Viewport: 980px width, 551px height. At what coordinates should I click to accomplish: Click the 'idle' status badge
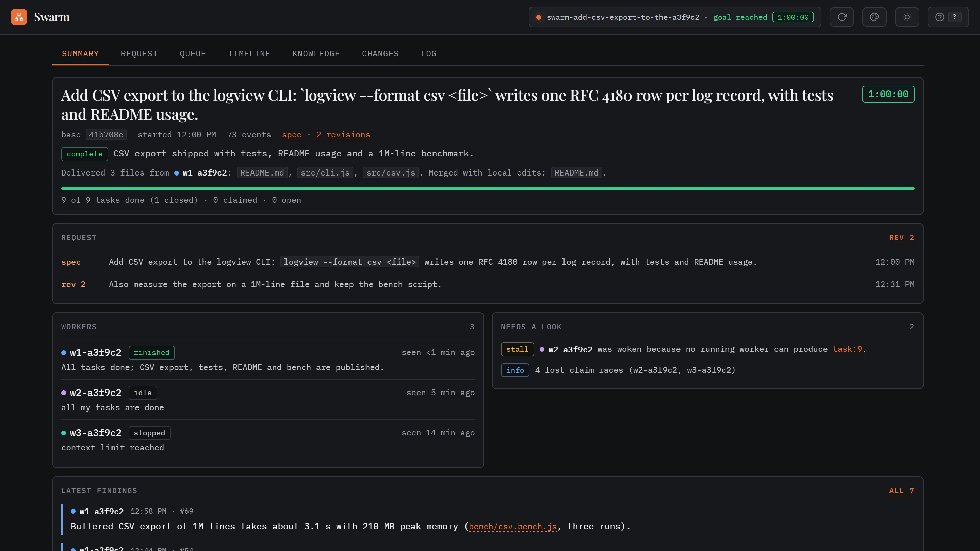143,393
